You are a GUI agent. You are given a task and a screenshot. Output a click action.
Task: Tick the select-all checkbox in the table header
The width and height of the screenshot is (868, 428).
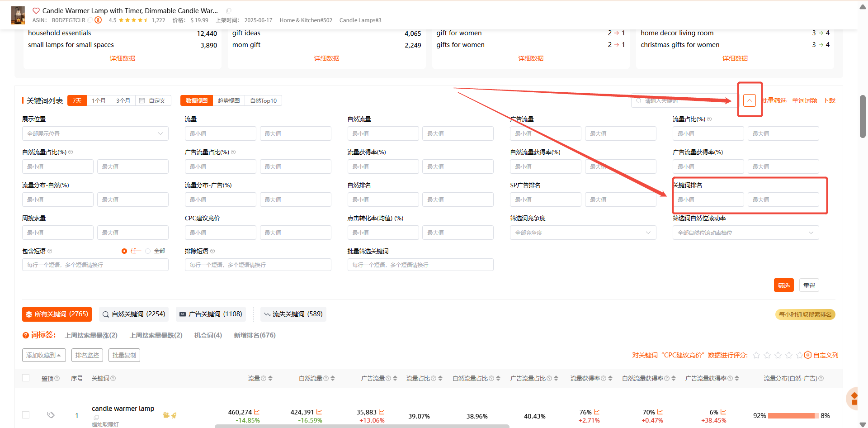click(x=26, y=378)
